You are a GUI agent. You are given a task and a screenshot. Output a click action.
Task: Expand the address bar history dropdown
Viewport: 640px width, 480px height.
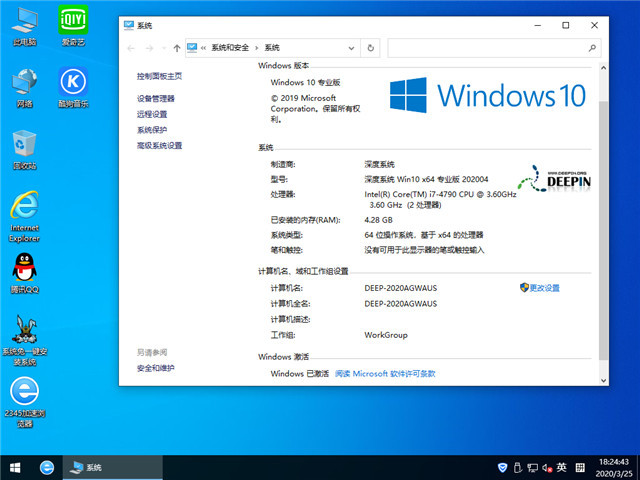(x=351, y=47)
